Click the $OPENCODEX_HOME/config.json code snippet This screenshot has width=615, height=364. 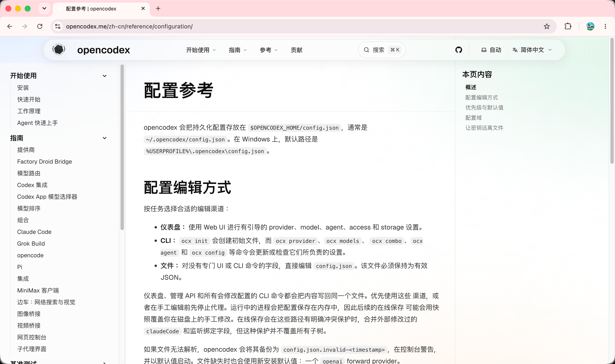(294, 128)
